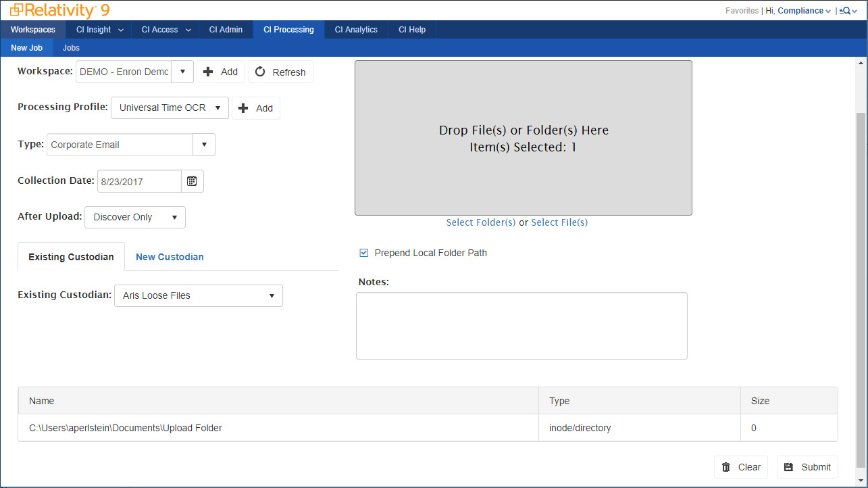Viewport: 868px width, 488px height.
Task: Expand the Workspace dropdown
Action: [182, 72]
